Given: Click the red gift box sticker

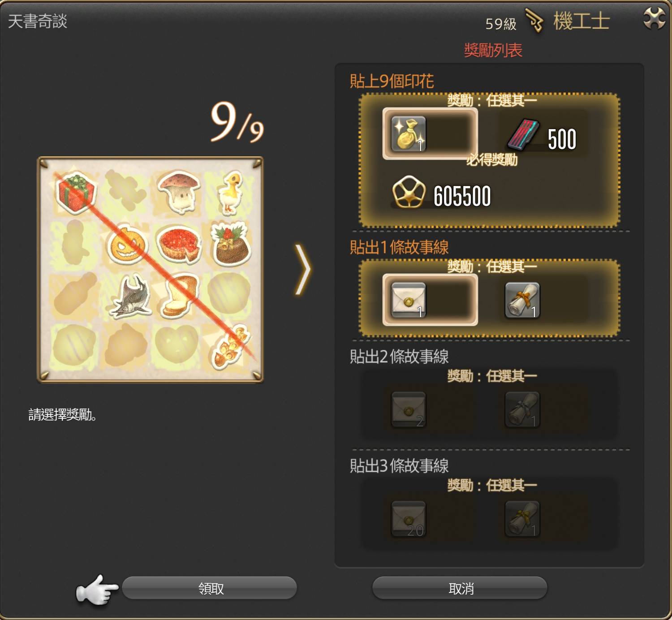Looking at the screenshot, I should point(76,193).
